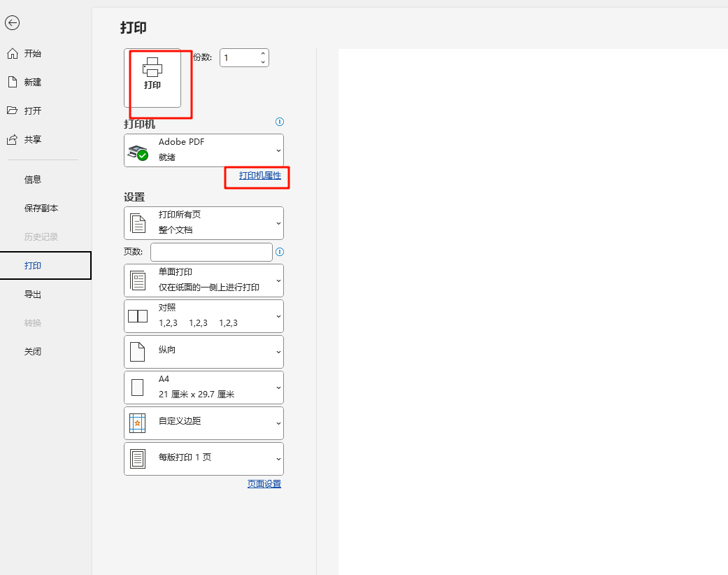Click the Home icon beside 开始

coord(13,53)
